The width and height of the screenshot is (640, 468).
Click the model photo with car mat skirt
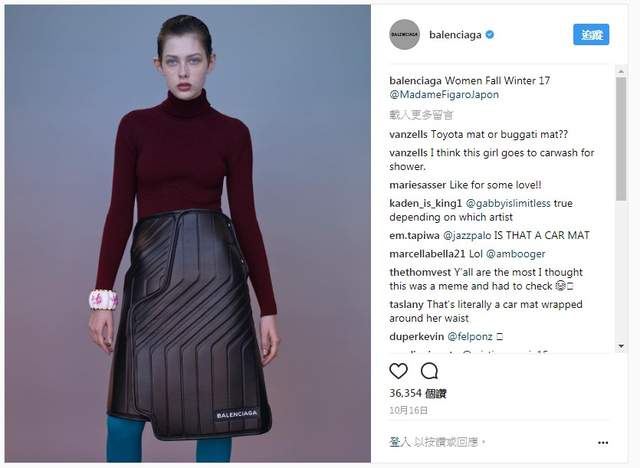(x=188, y=234)
